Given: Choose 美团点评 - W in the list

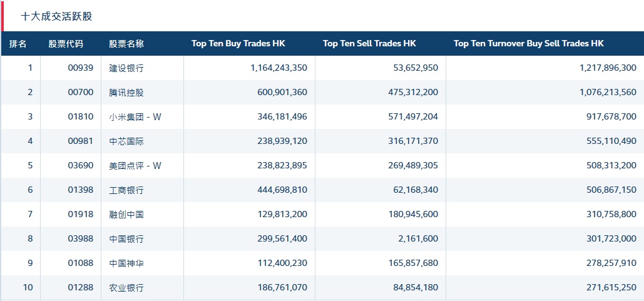Looking at the screenshot, I should pyautogui.click(x=135, y=166).
